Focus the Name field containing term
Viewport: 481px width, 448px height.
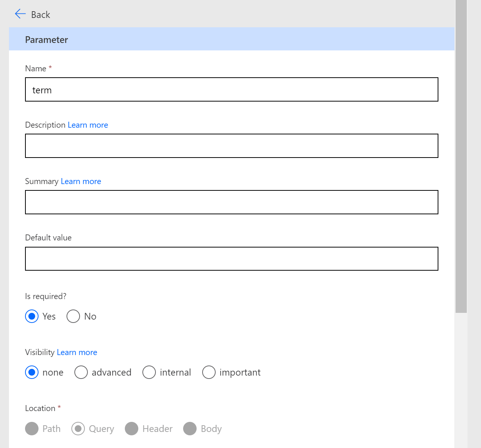pos(231,89)
